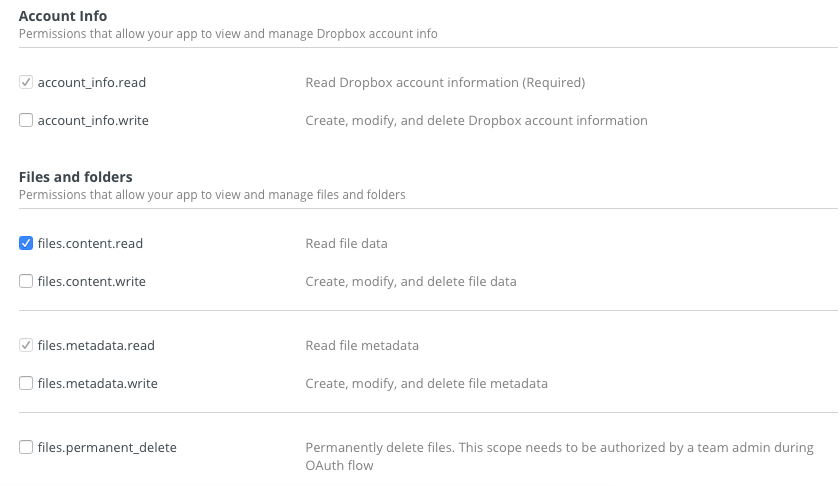Click "Read Dropbox account information (Required)" text
Image resolution: width=840 pixels, height=486 pixels.
(x=445, y=83)
